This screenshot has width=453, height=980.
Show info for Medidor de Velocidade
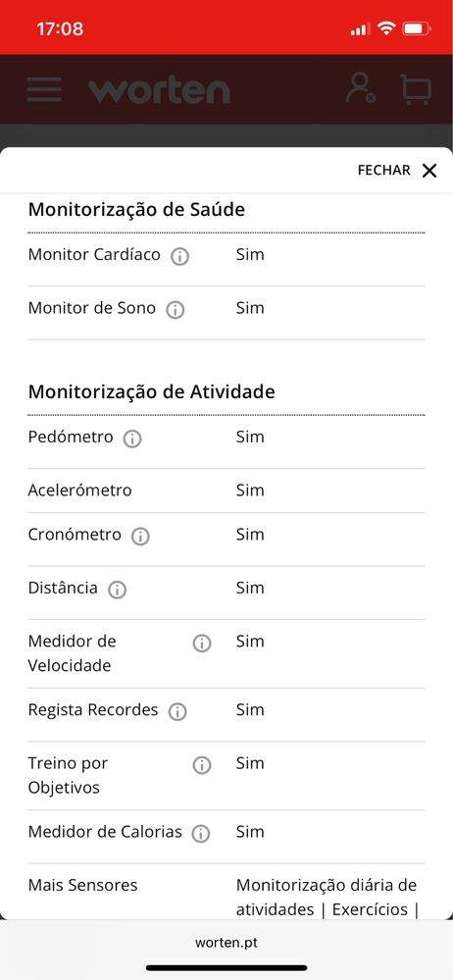pos(201,644)
